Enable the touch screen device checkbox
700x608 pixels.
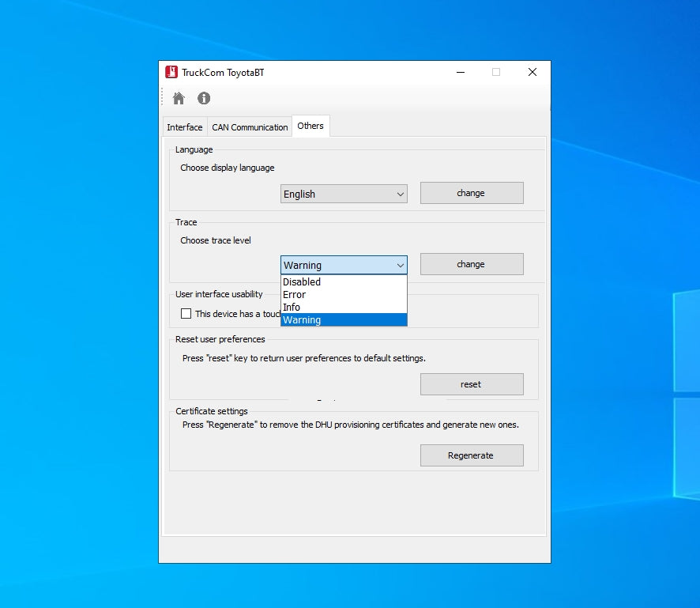click(186, 313)
